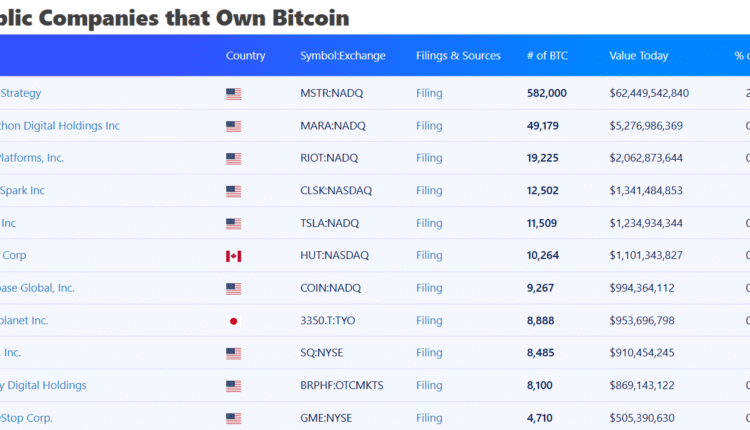Click the 'Value Today' column header

click(639, 56)
